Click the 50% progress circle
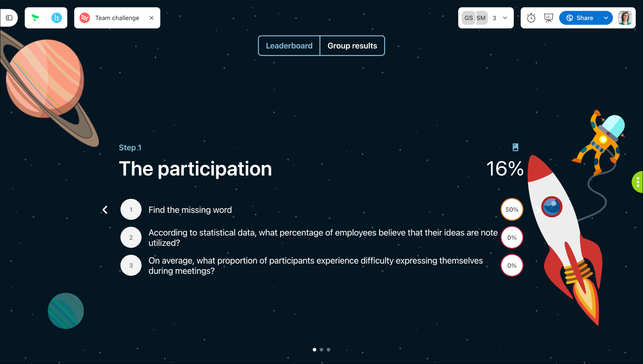 (x=512, y=209)
